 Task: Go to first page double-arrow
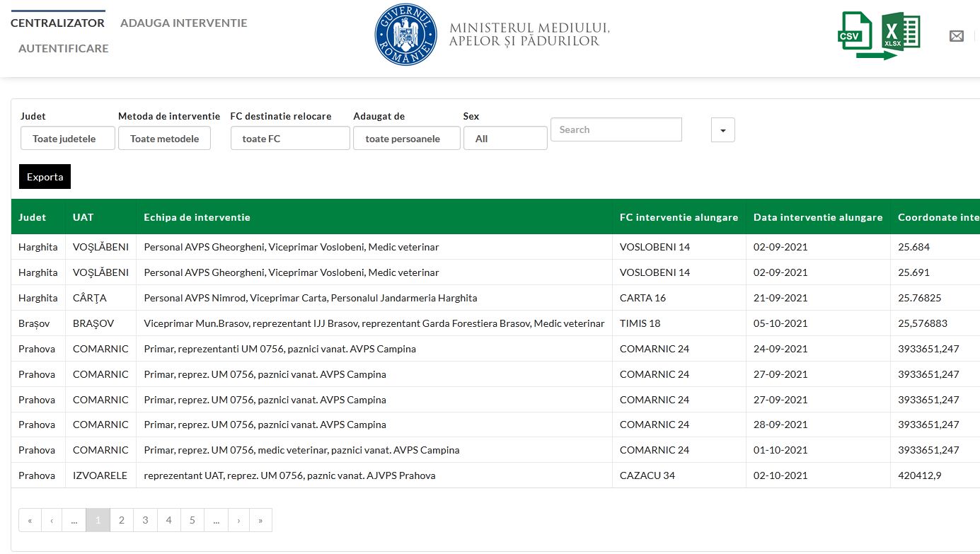point(30,520)
